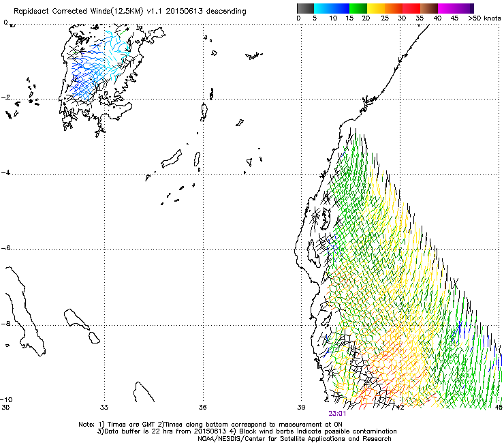Screen dimensions: 504x443
Task: Click the longitude label 36
Action: [x=202, y=408]
